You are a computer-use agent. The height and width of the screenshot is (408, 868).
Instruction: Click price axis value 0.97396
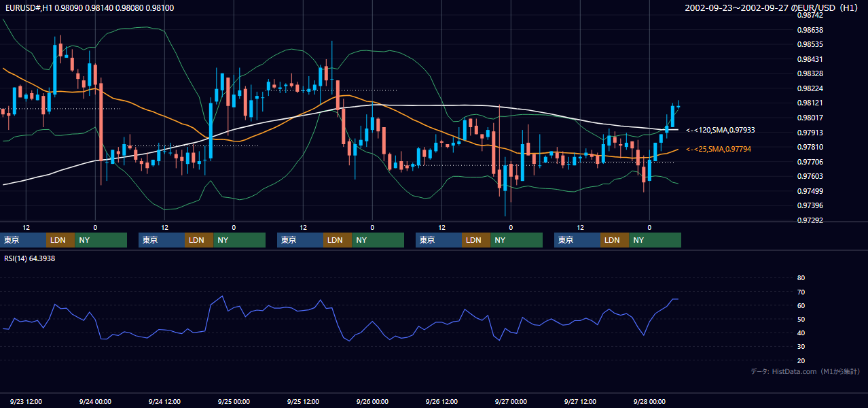tap(810, 205)
